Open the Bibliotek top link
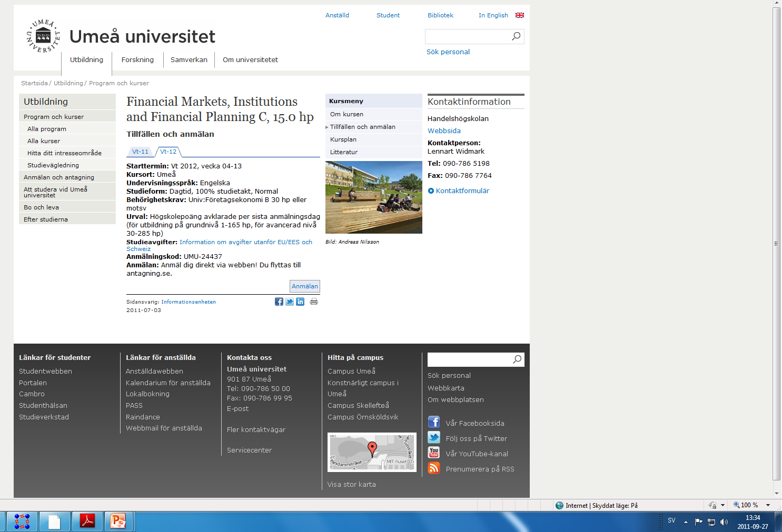This screenshot has height=532, width=782. coord(440,15)
